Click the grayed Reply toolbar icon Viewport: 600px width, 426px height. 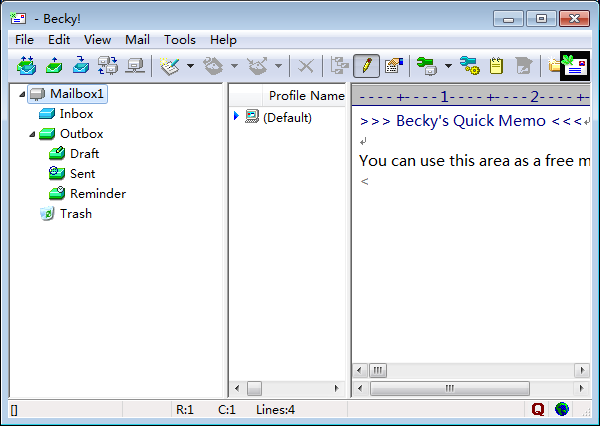pos(214,66)
